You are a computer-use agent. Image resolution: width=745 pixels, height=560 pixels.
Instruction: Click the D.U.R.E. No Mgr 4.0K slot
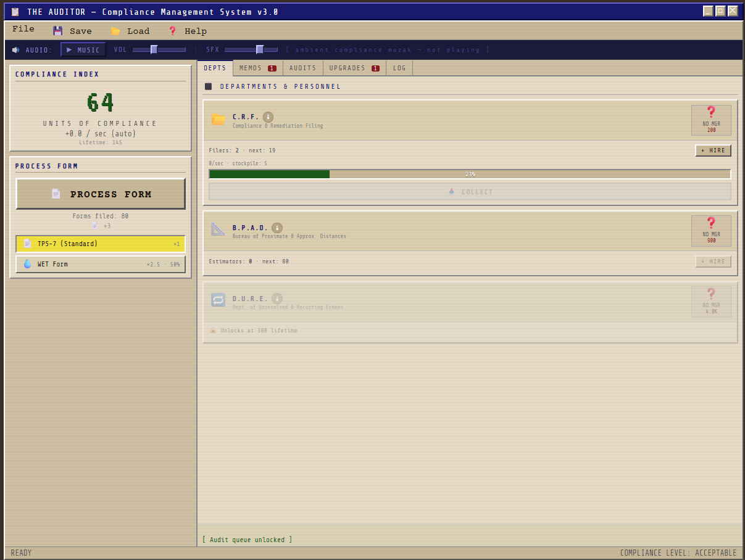click(711, 302)
